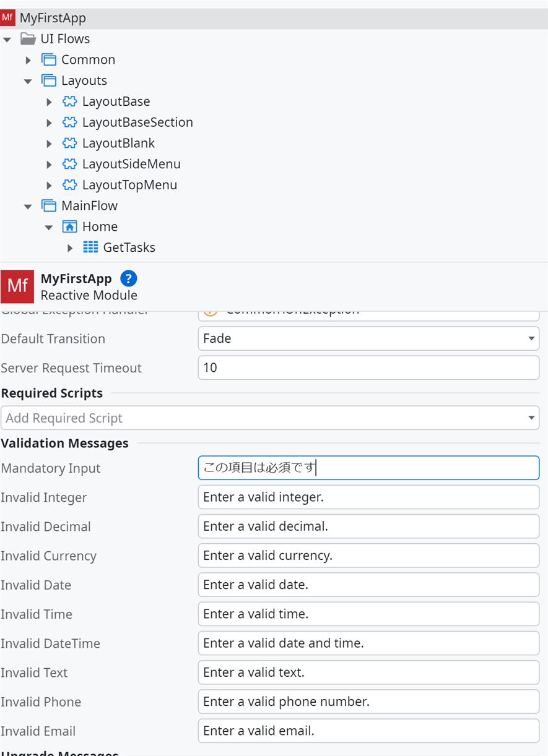
Task: Expand the GetTasks aggregate
Action: tap(70, 247)
